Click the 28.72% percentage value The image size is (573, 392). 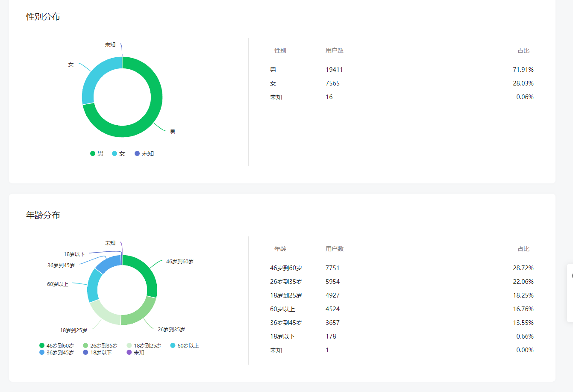point(523,268)
